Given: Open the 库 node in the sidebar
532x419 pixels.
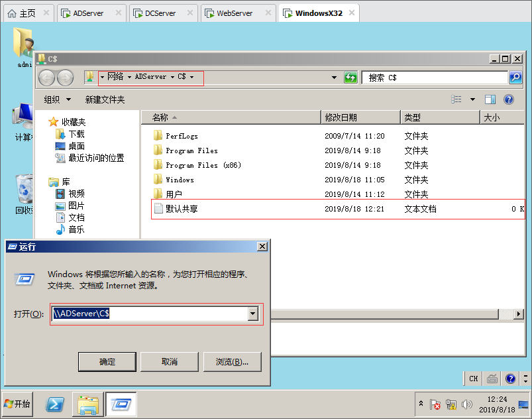Looking at the screenshot, I should pos(59,182).
